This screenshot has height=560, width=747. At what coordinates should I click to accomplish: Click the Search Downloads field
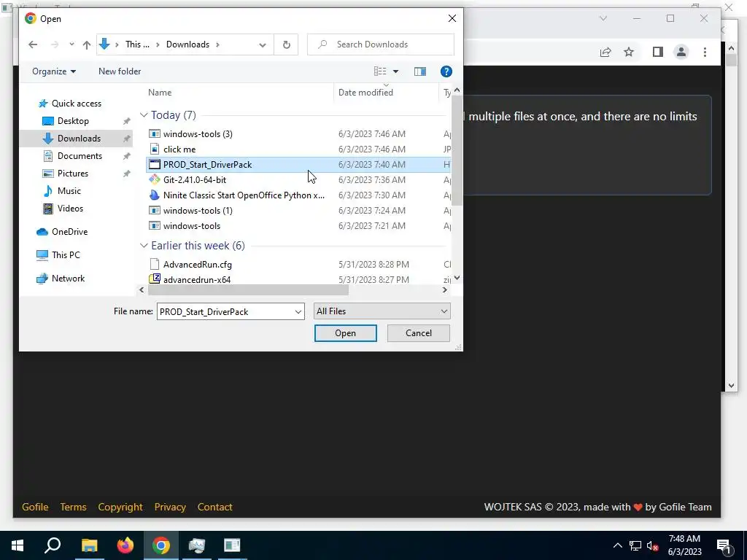[x=381, y=44]
